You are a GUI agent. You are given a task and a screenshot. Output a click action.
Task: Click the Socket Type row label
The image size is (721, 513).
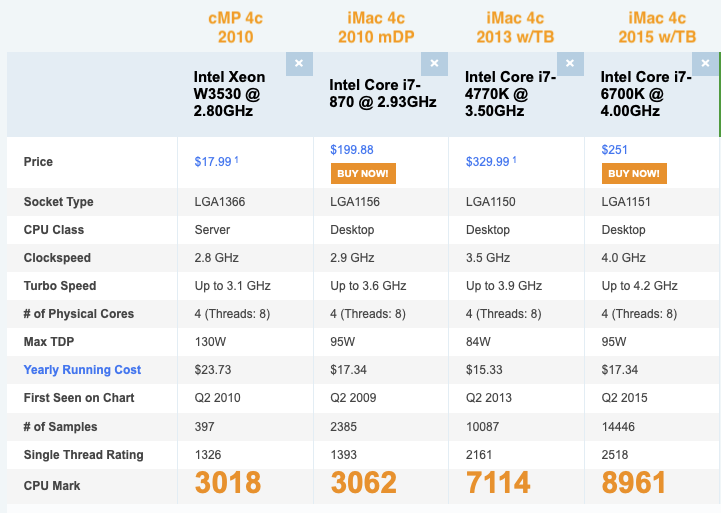click(58, 202)
